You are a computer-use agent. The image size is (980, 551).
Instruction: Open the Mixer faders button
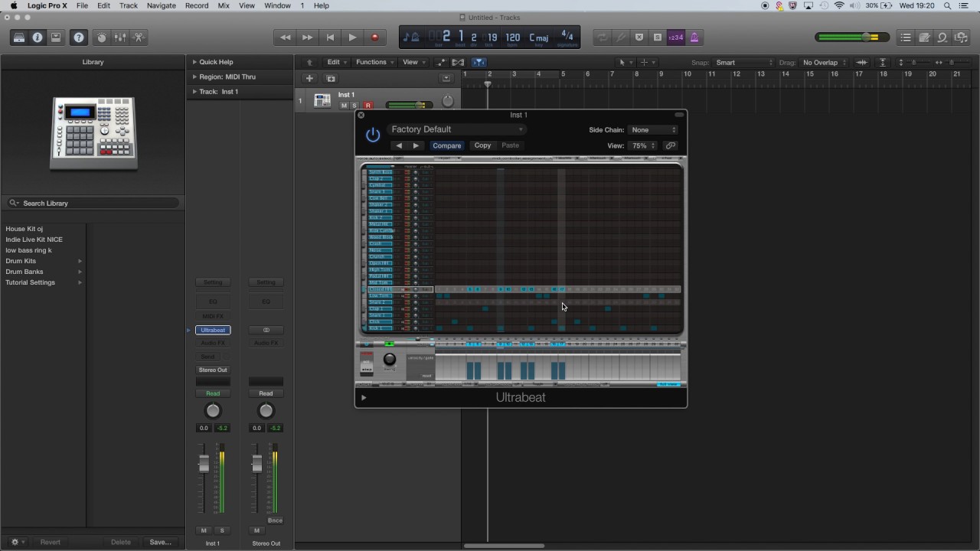click(x=120, y=37)
